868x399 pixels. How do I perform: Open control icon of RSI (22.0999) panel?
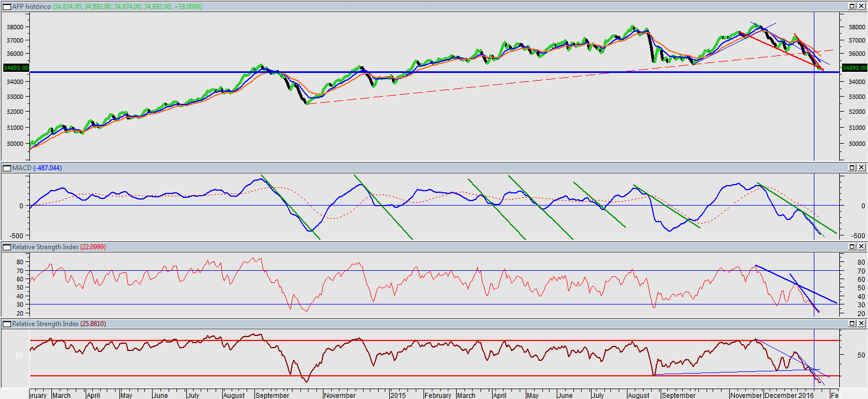[x=7, y=247]
